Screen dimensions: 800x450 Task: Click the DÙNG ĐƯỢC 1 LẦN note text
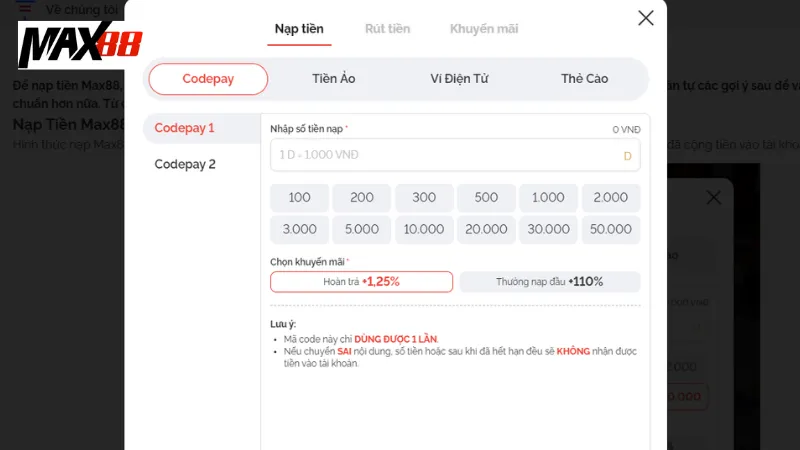[395, 339]
